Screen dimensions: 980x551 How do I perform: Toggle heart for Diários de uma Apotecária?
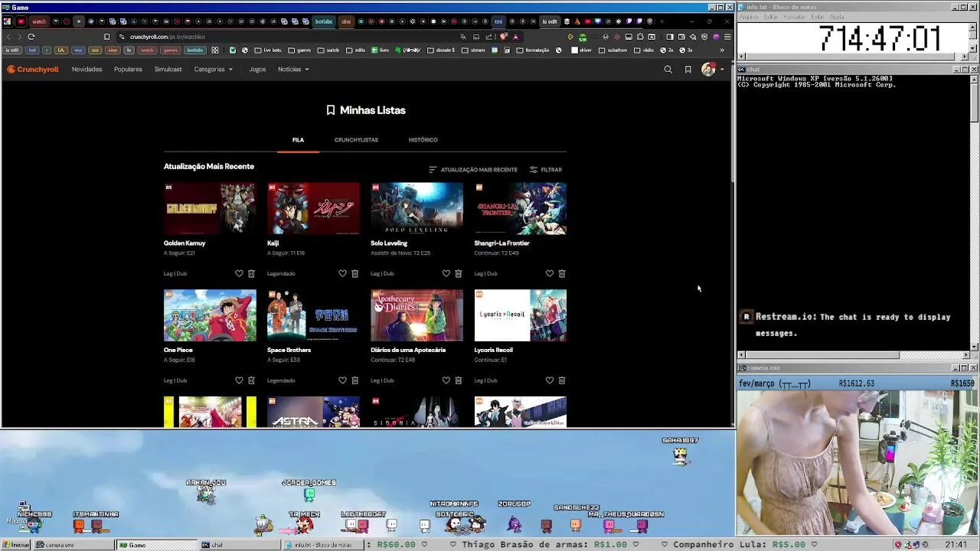[446, 380]
